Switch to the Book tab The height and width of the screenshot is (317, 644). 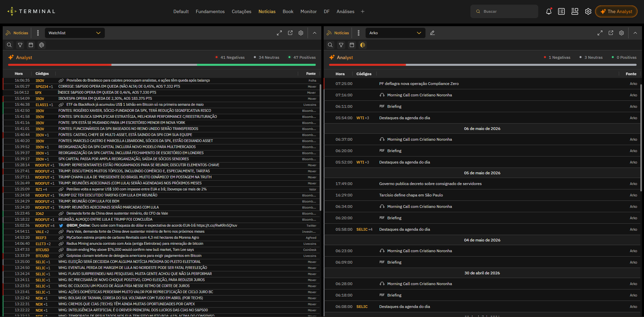(x=288, y=11)
